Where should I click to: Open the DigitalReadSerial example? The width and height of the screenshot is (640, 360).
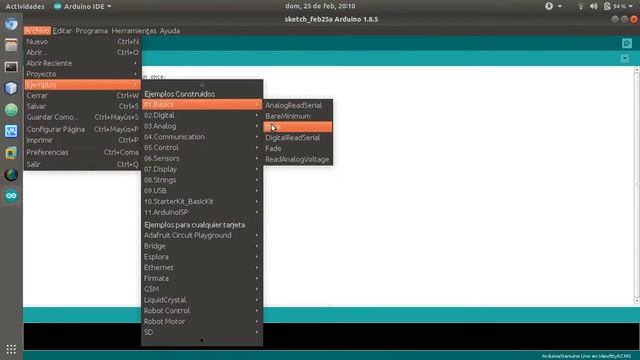coord(298,138)
